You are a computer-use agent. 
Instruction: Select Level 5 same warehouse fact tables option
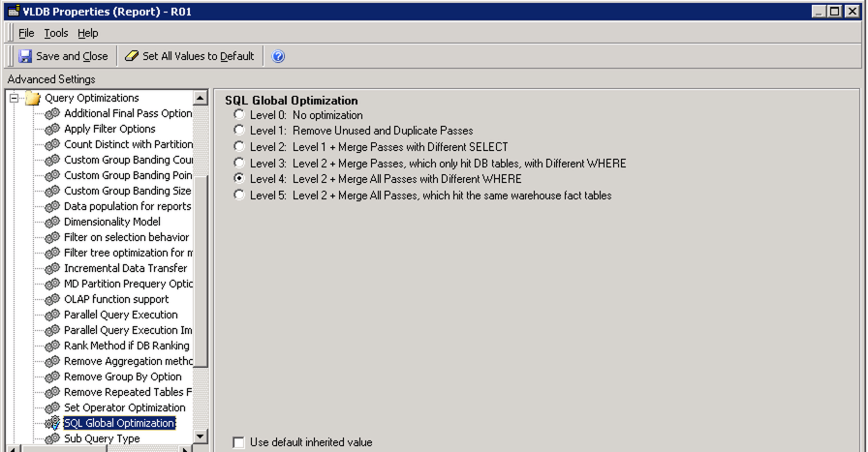[x=238, y=195]
